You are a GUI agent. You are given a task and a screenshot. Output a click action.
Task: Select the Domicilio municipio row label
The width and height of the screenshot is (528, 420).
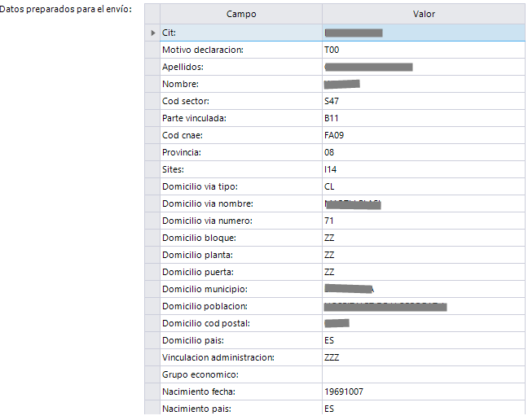pos(205,289)
